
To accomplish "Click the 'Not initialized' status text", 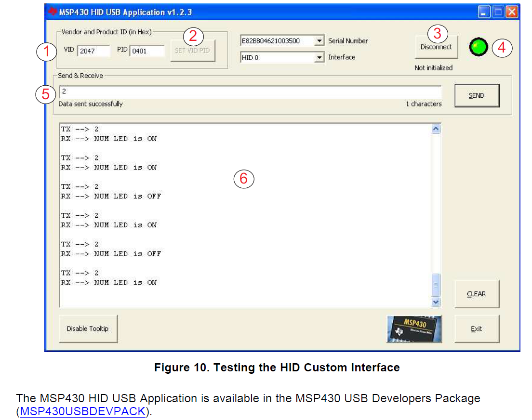I will point(433,68).
